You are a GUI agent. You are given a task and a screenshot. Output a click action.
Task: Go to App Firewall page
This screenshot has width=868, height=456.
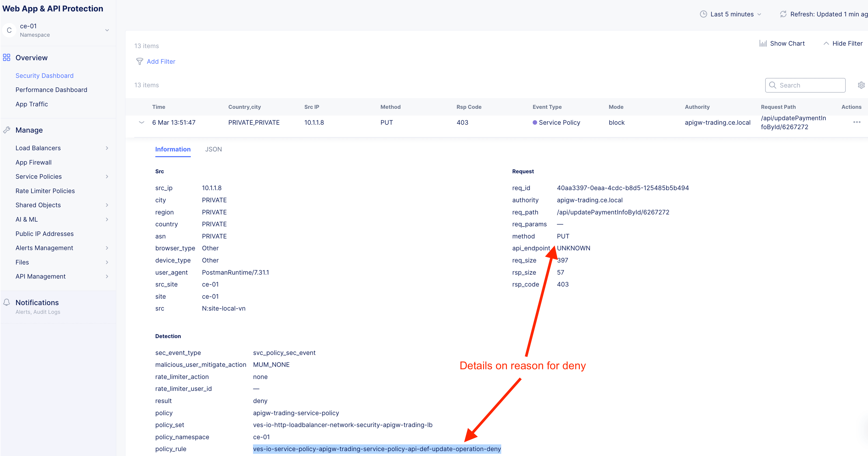[33, 162]
